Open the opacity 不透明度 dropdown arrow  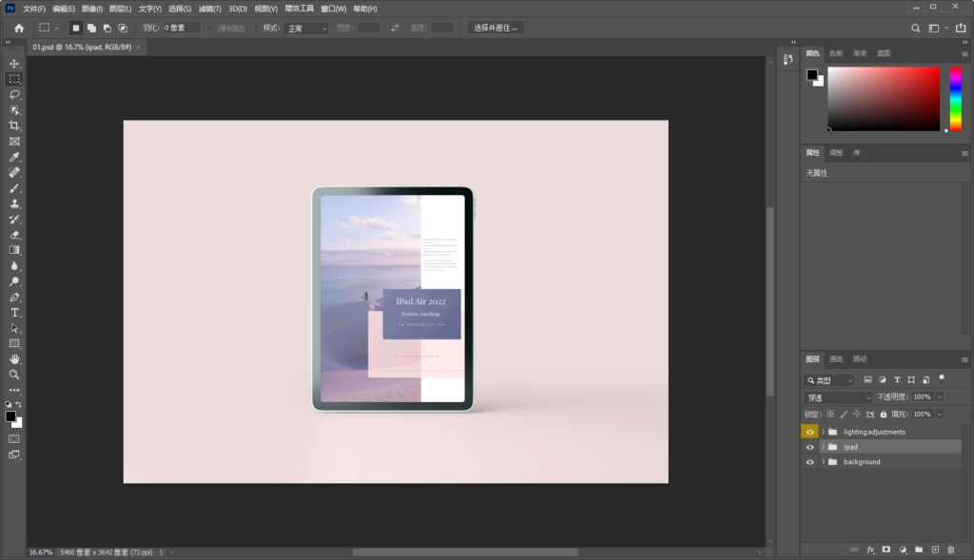(939, 396)
